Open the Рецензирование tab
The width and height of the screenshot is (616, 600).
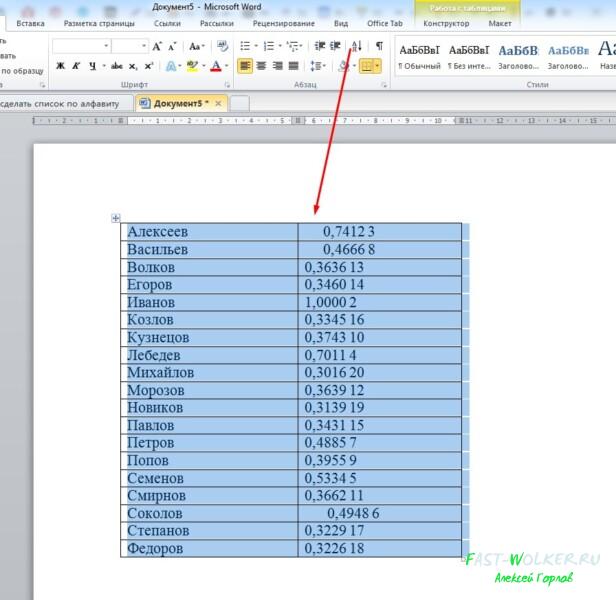(284, 24)
